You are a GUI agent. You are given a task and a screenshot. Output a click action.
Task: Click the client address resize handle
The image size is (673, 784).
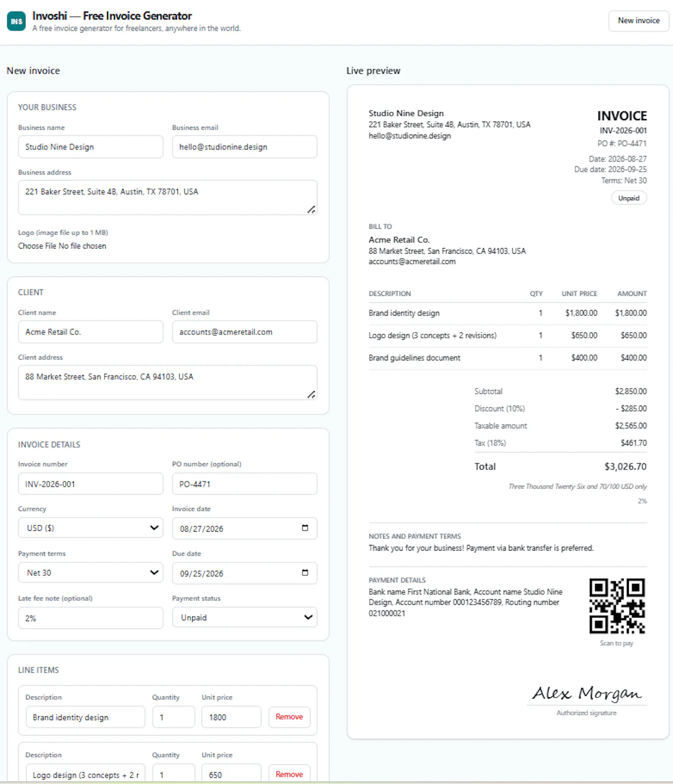(311, 395)
